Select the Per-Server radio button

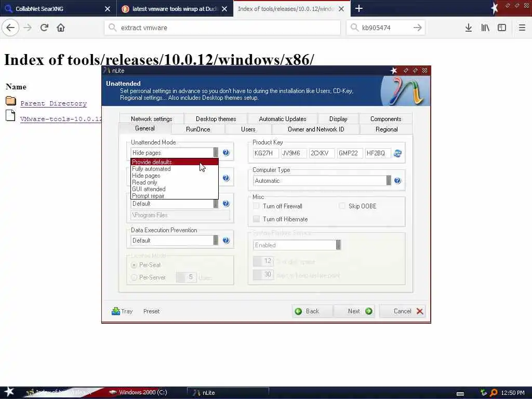(134, 277)
